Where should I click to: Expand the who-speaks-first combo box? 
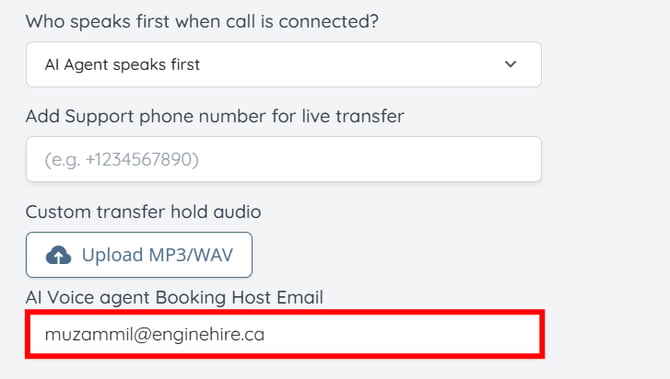pos(284,65)
